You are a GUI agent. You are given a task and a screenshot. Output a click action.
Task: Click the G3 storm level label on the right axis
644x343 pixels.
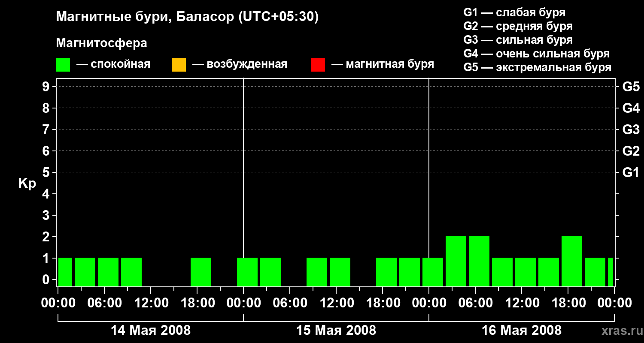(x=631, y=129)
